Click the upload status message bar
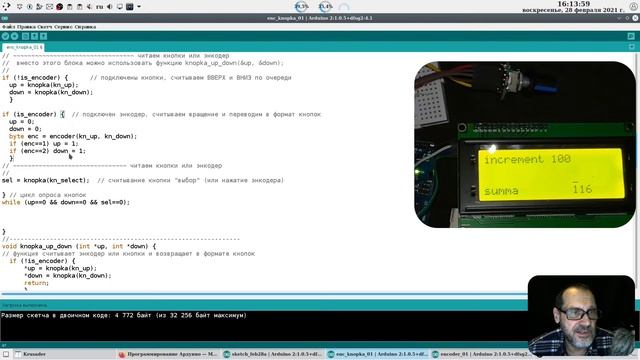640x360 pixels. point(263,305)
